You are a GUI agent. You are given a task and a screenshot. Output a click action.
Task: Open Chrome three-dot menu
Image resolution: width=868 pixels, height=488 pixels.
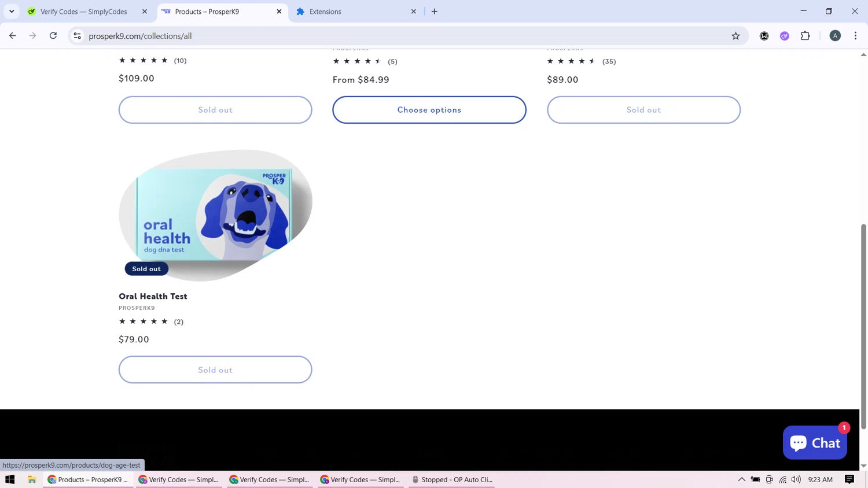pos(855,36)
